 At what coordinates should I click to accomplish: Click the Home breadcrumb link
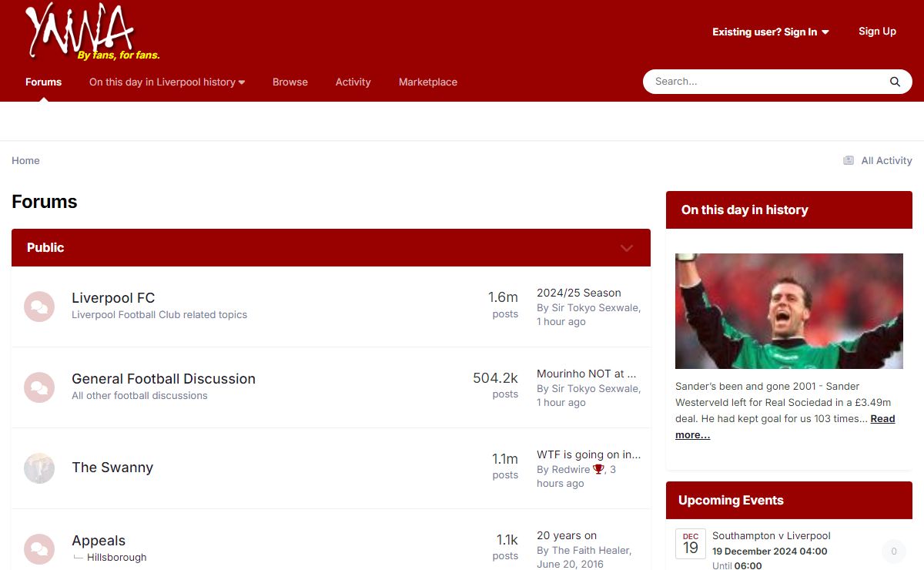pyautogui.click(x=25, y=160)
